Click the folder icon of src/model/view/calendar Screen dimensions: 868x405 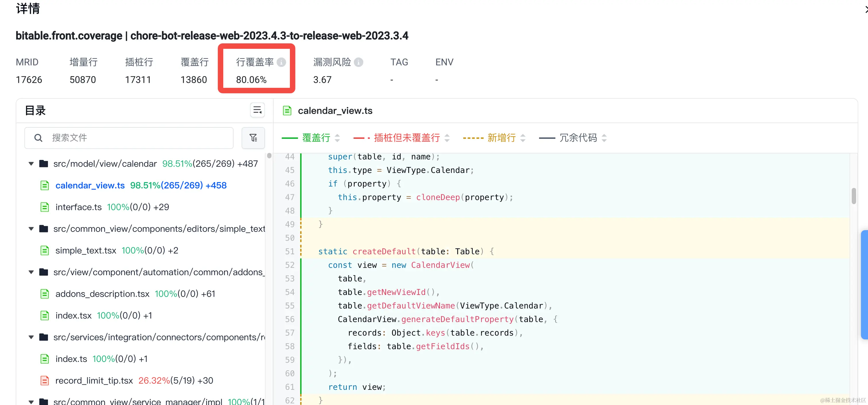tap(43, 163)
